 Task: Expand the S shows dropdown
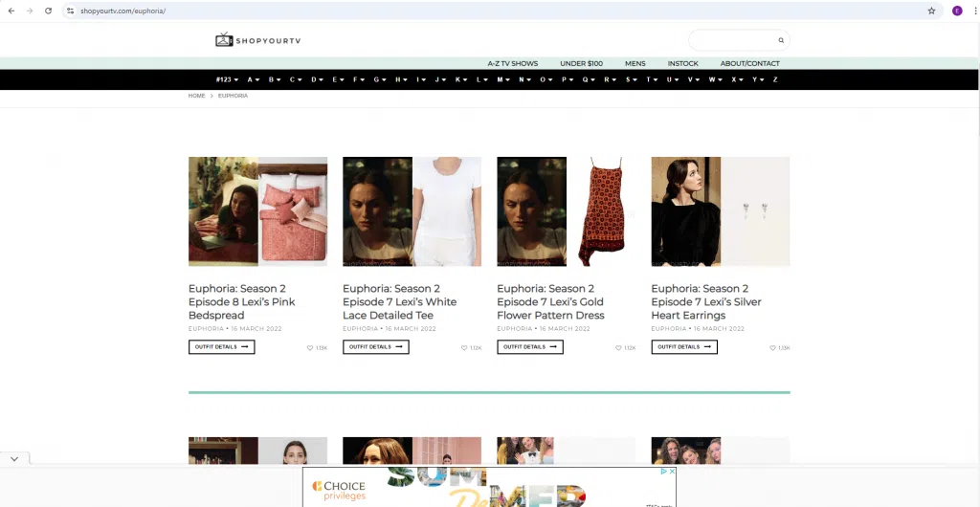(632, 80)
